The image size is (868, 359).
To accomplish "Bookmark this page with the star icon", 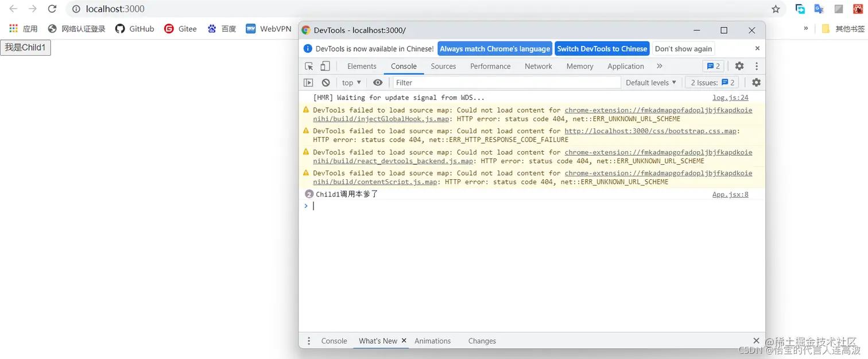I will click(776, 9).
